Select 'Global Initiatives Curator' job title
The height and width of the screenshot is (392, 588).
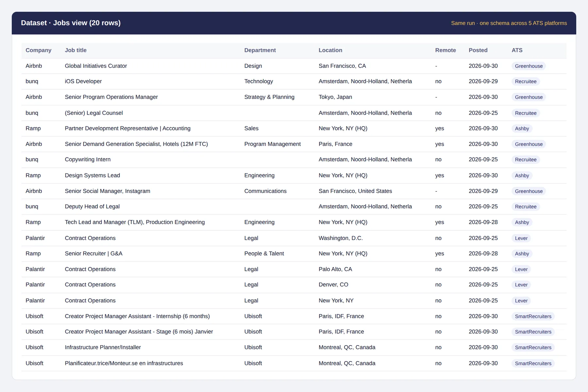pos(96,66)
